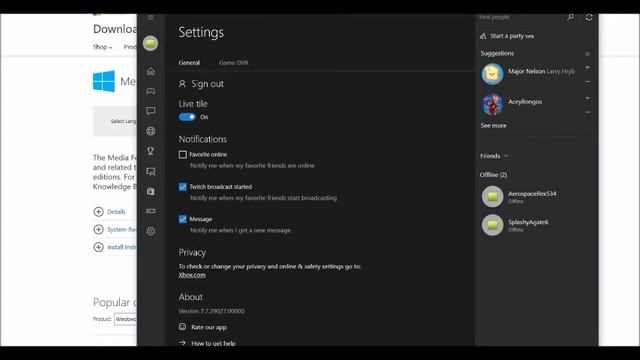The width and height of the screenshot is (640, 360).
Task: Open the Achievements trophy icon
Action: 151,151
